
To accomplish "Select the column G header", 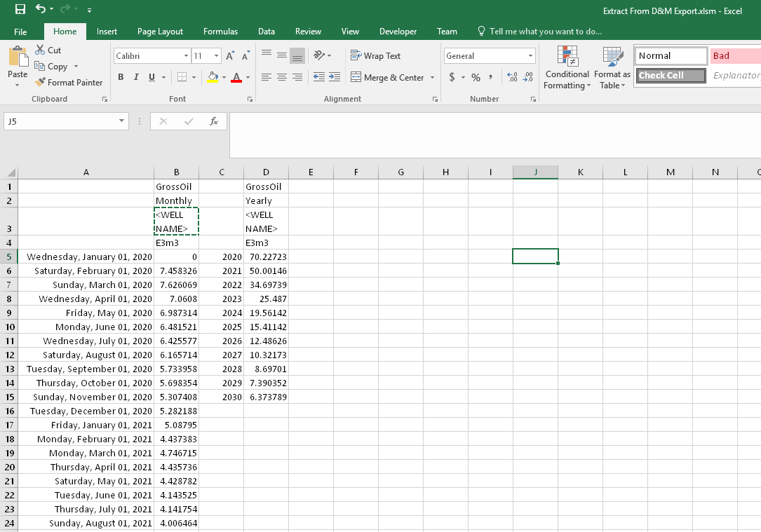I will click(x=400, y=172).
